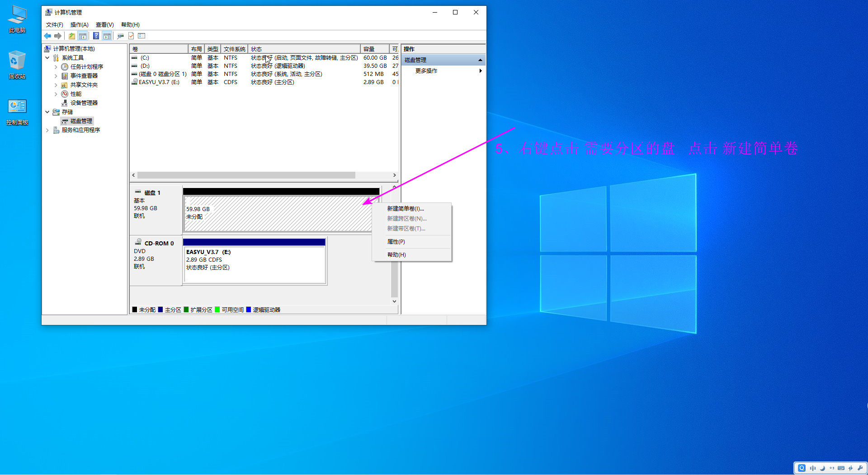Select 磁盘管理 in the tree

(81, 121)
